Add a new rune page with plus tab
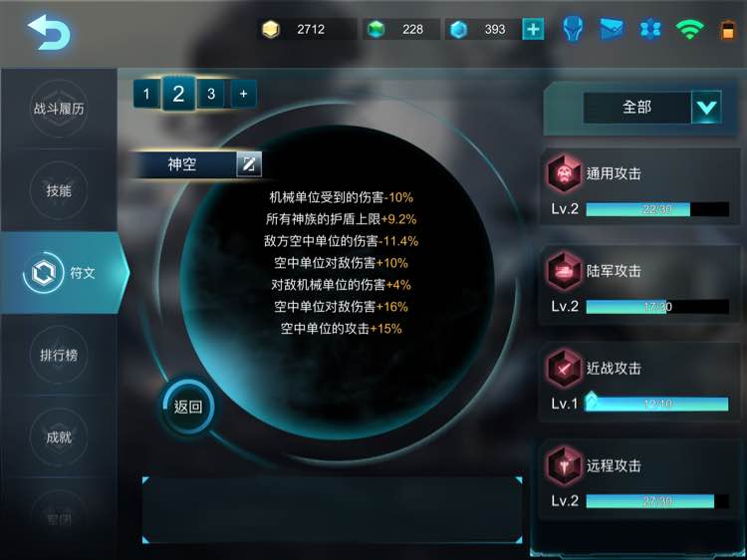747x560 pixels. click(x=243, y=94)
